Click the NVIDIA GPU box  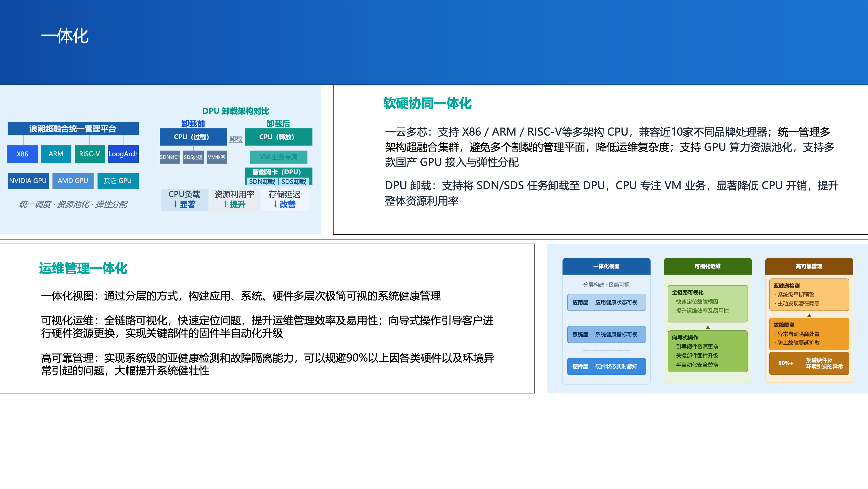click(x=28, y=181)
